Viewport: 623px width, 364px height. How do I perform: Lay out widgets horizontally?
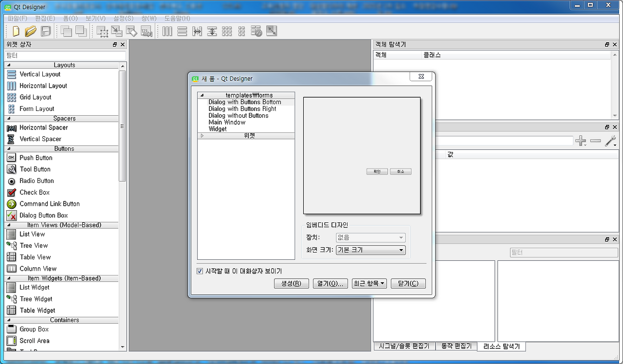(x=167, y=31)
